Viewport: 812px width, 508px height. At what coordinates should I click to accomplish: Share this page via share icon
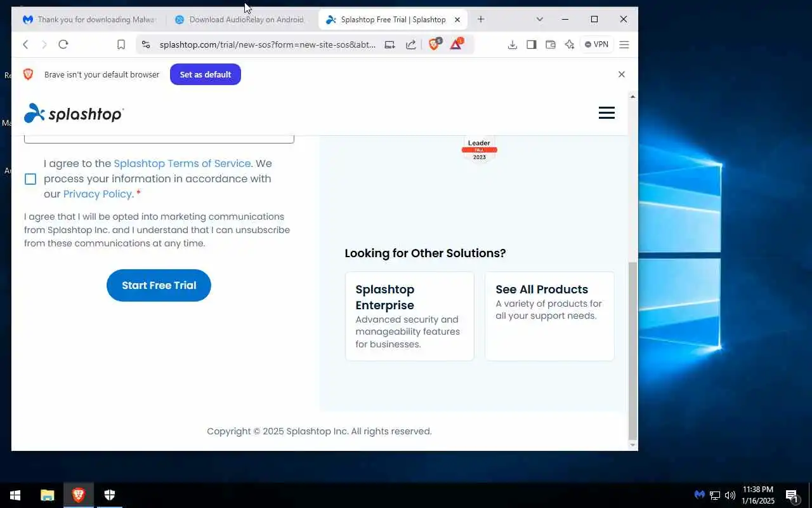[x=411, y=44]
